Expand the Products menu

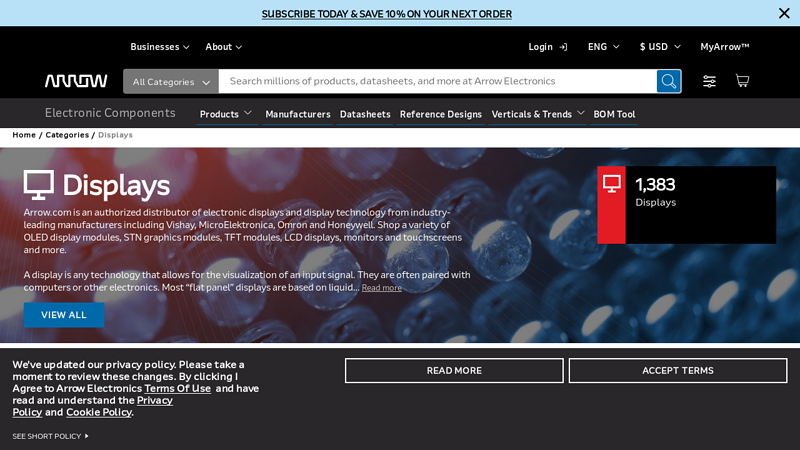[226, 114]
